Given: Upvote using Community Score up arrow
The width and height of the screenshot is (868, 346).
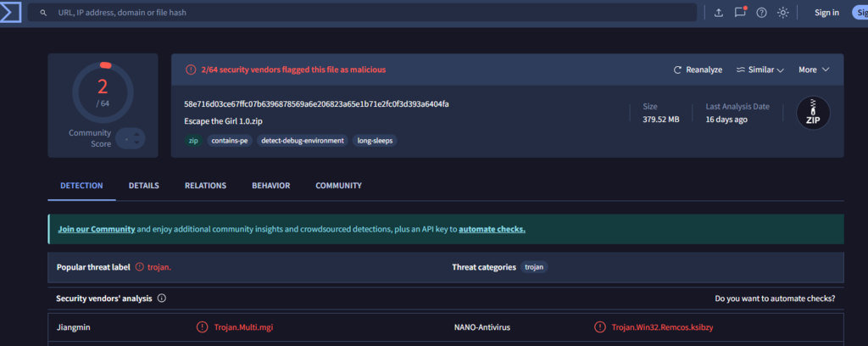Looking at the screenshot, I should [x=136, y=133].
